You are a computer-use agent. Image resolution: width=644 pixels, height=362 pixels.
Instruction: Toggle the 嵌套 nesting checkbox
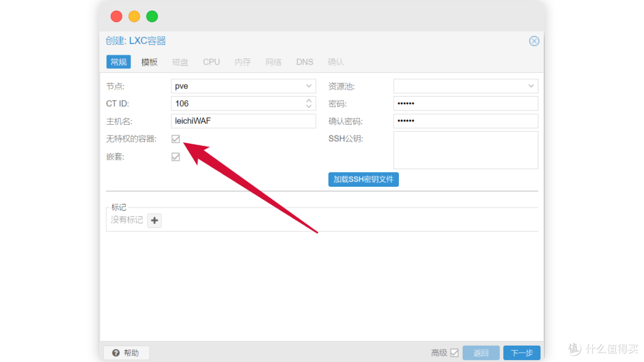[x=175, y=157]
